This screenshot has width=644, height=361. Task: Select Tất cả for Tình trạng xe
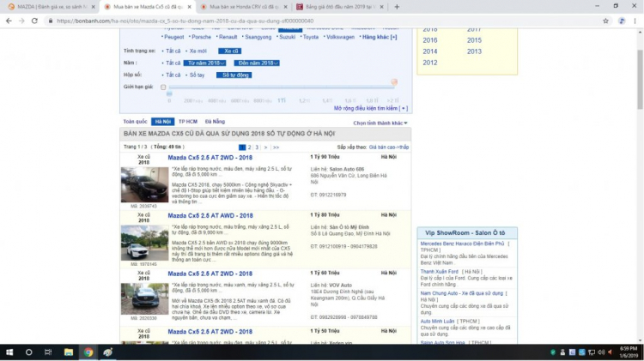tap(173, 51)
